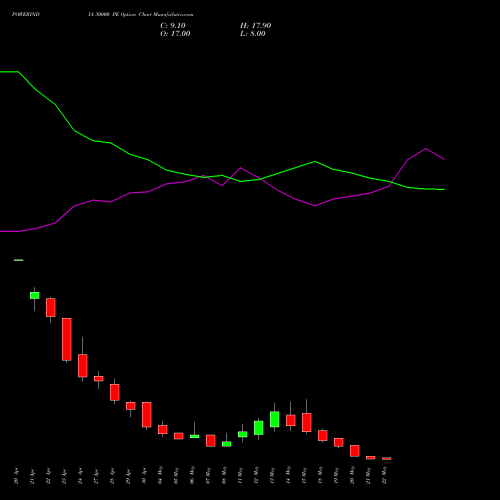Click the small green dash above 20 Apr

click(x=19, y=260)
